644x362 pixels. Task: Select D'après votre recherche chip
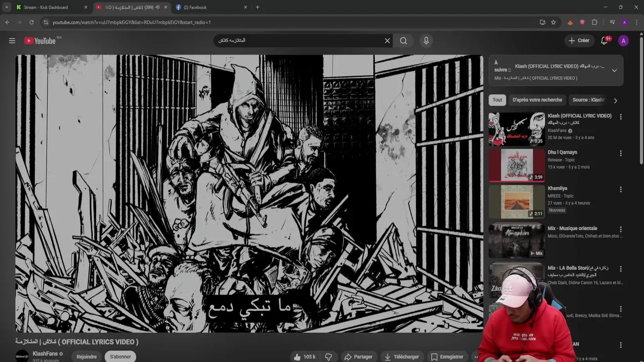click(x=537, y=100)
